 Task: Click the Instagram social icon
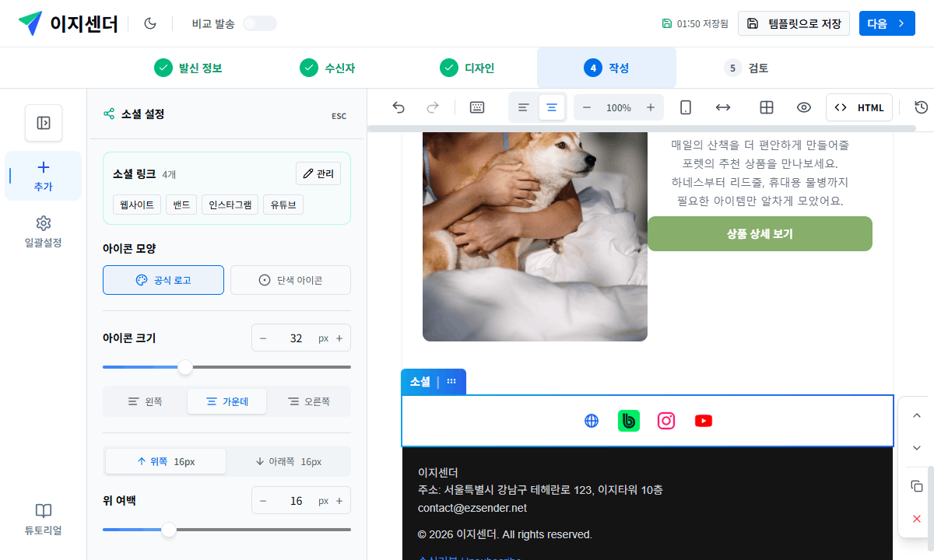pos(666,421)
